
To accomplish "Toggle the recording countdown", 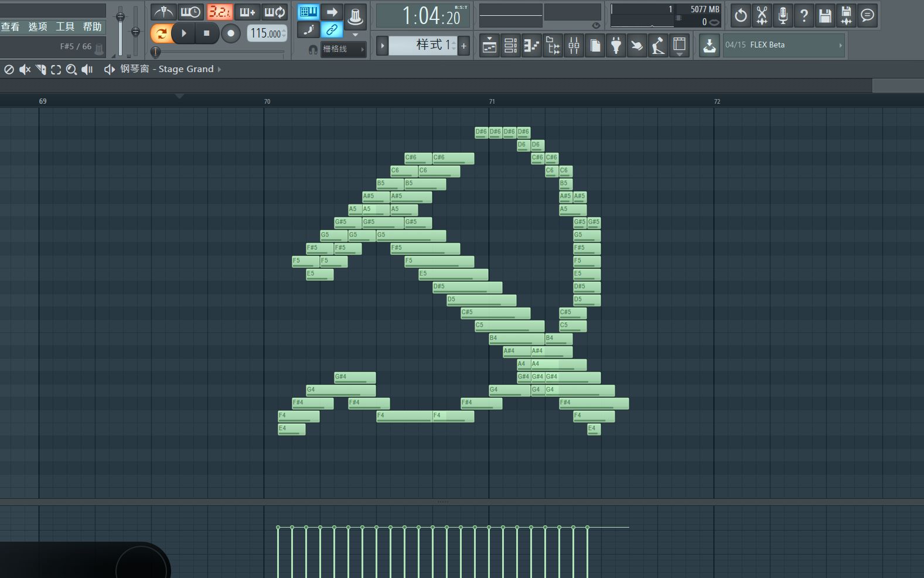I will pos(219,12).
